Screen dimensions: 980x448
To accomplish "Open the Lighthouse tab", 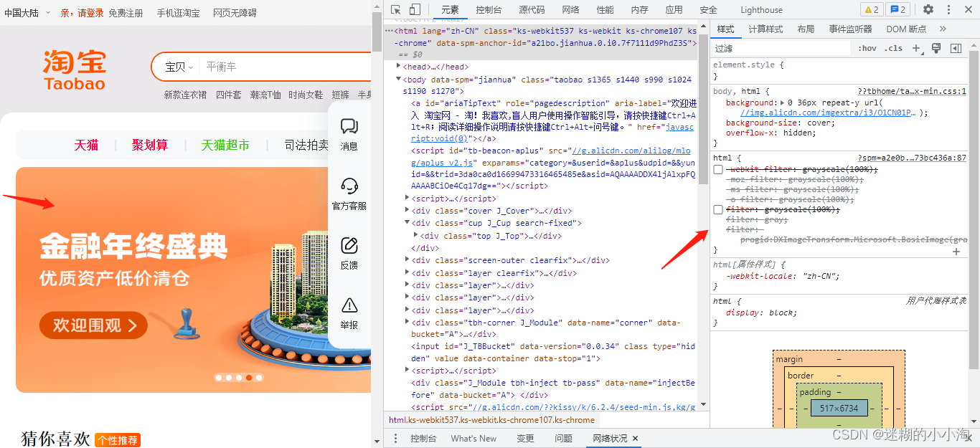I will point(761,10).
